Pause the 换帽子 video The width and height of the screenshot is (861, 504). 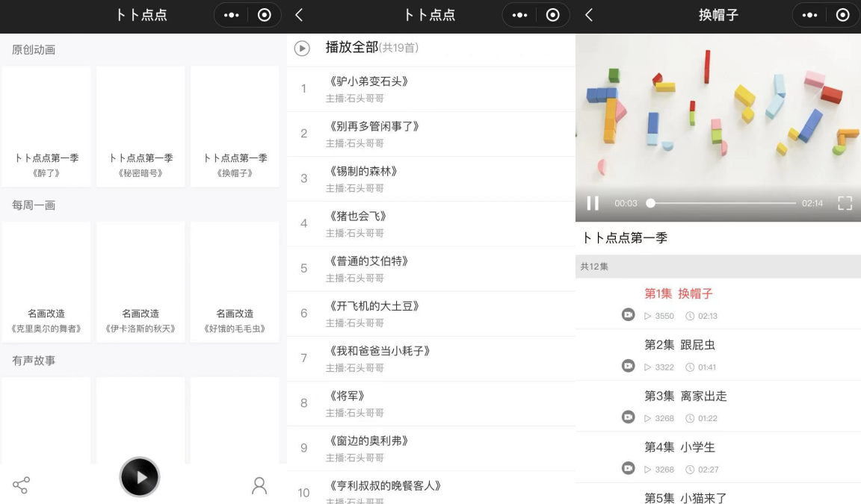(593, 203)
